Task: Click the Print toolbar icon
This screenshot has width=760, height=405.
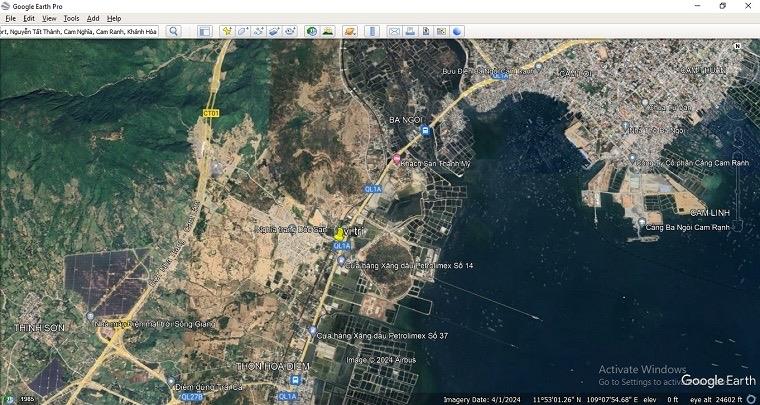Action: pos(410,31)
